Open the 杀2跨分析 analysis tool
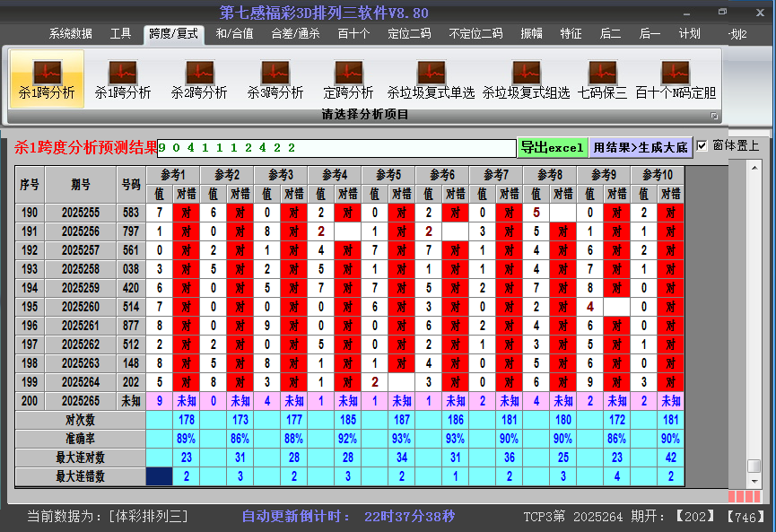 click(199, 79)
